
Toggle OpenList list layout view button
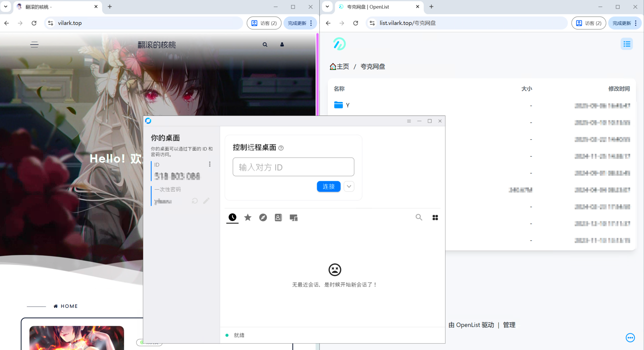[627, 44]
